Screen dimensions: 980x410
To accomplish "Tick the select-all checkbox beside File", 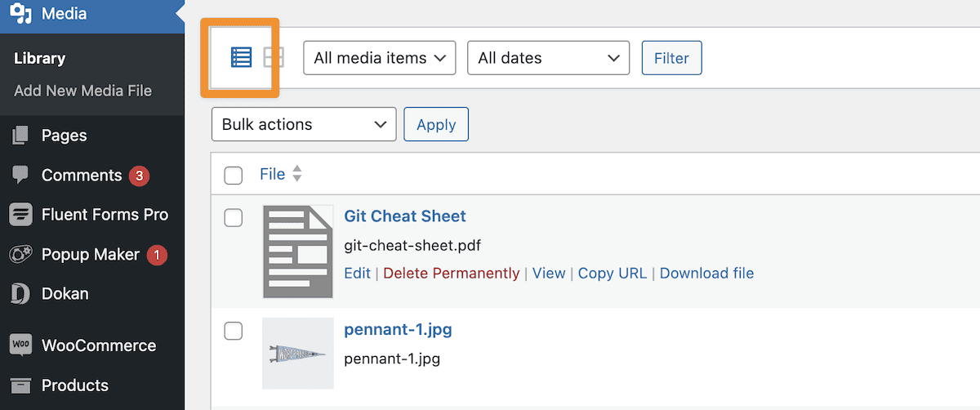I will pos(234,175).
